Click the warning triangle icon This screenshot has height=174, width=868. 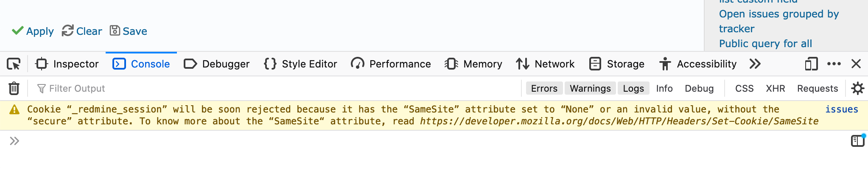14,109
